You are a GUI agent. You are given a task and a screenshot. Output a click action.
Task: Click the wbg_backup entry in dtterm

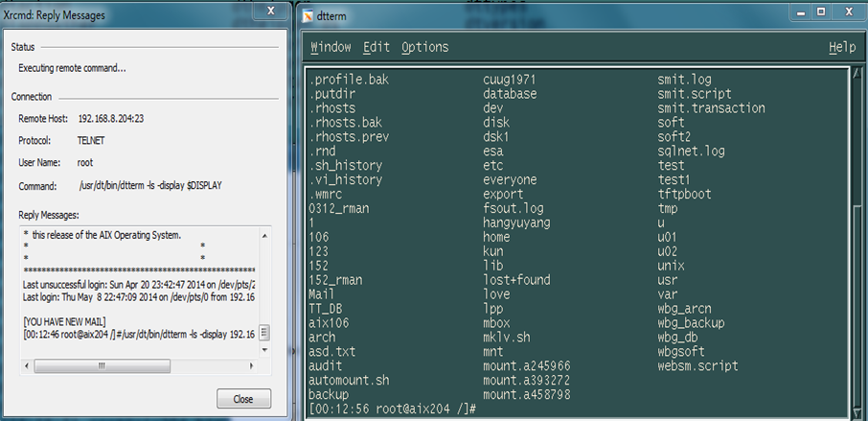pyautogui.click(x=691, y=323)
